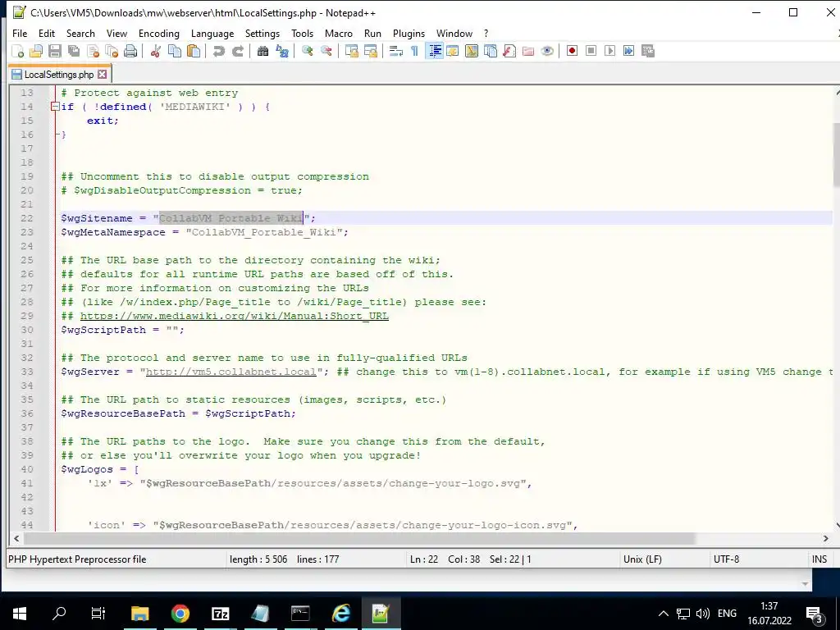Toggle INS insert mode in status bar

[819, 559]
